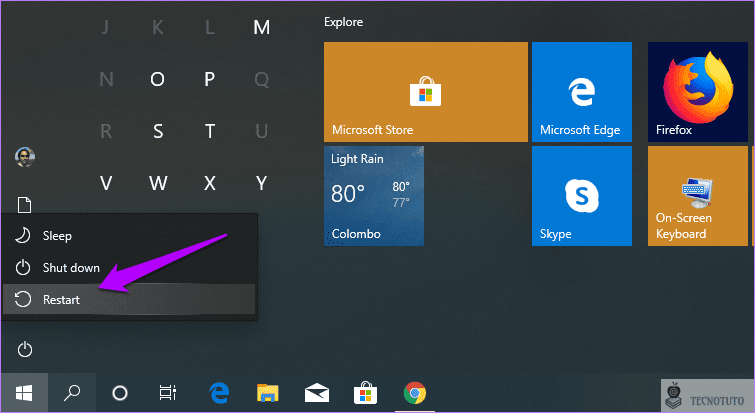Image resolution: width=755 pixels, height=413 pixels.
Task: Launch the On-Screen Keyboard tile
Action: coord(698,196)
